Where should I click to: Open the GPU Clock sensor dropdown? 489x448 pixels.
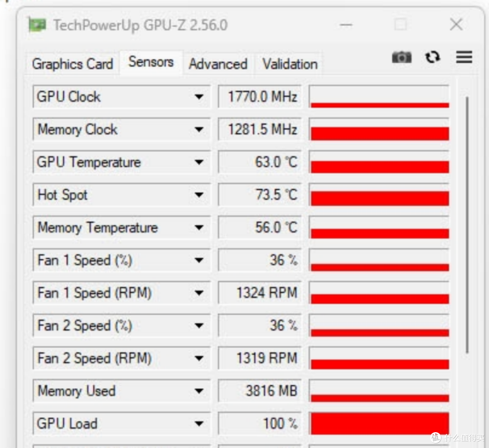pos(199,97)
